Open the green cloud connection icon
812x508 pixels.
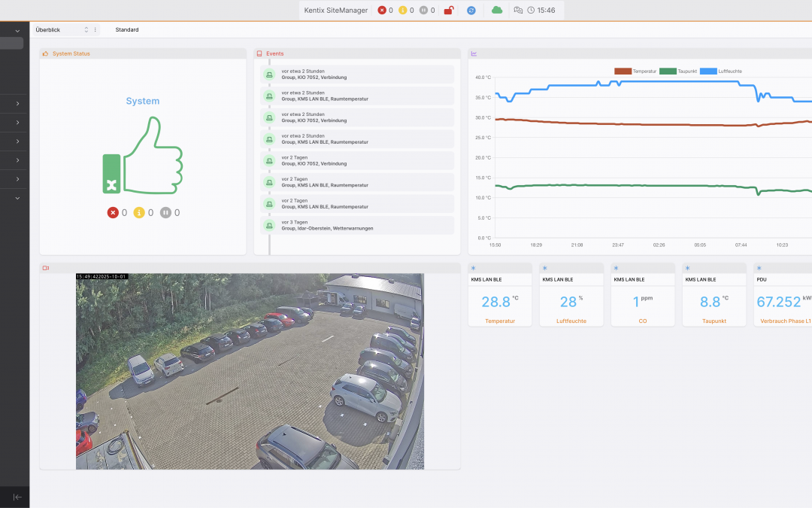(x=496, y=10)
